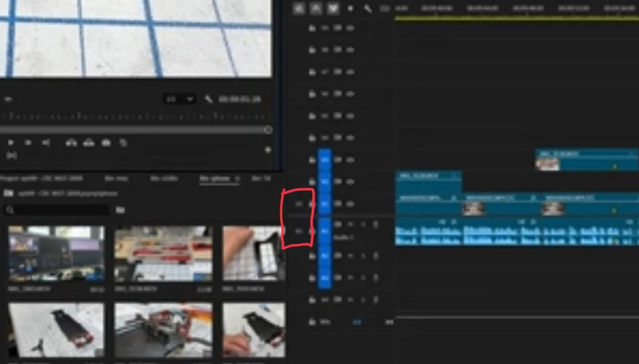Viewport: 639px width, 364px height.
Task: Click the voice-over mic on track A2
Action: [x=375, y=255]
